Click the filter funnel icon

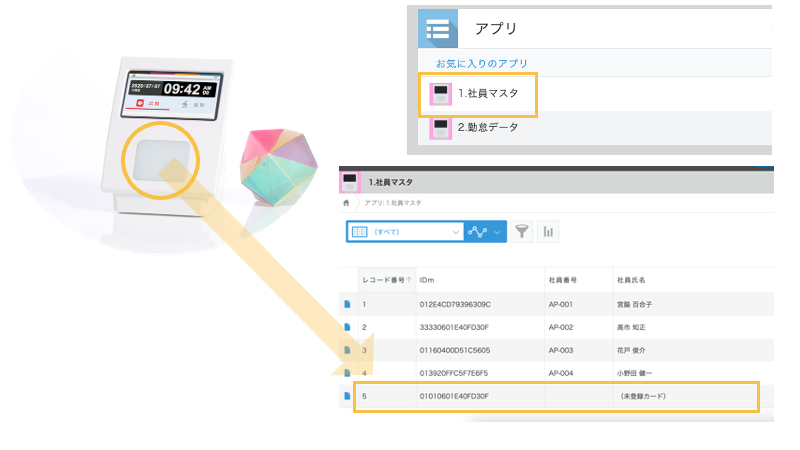[522, 231]
